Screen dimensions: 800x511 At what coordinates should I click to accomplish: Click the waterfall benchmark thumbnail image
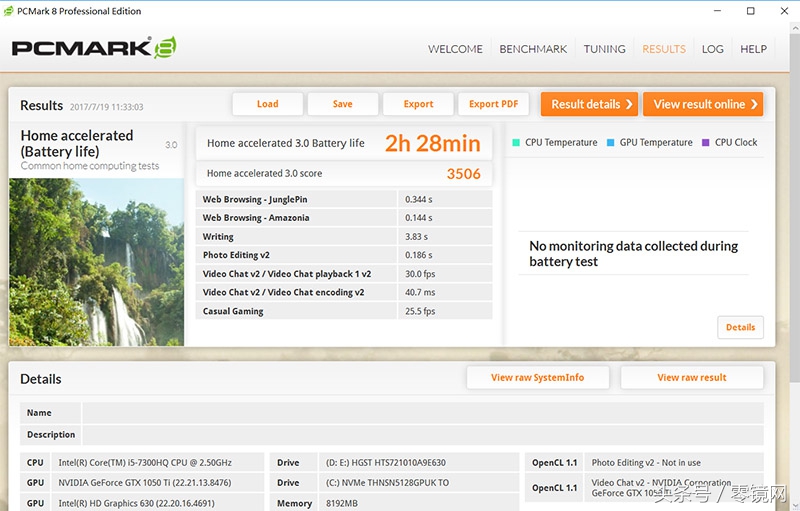coord(96,262)
